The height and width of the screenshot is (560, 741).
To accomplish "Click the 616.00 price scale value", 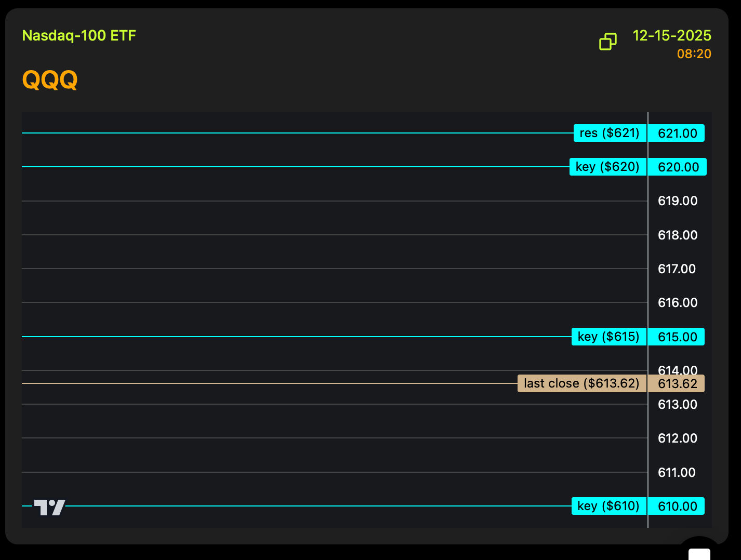I will [x=677, y=303].
